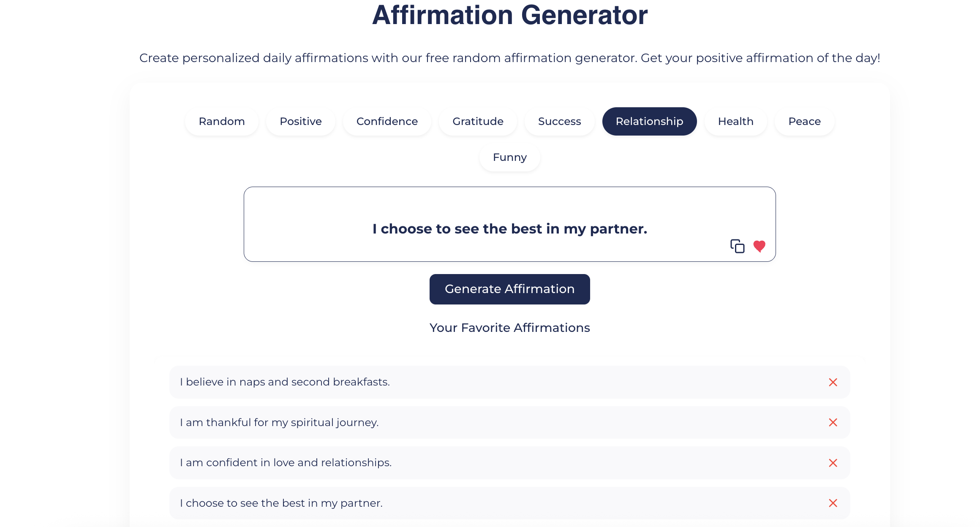This screenshot has width=980, height=527.
Task: Click favorite "I am thankful for my spiritual journey"
Action: pyautogui.click(x=465, y=422)
